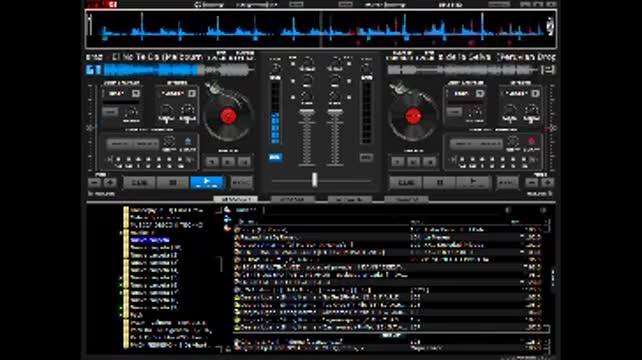Screen dimensions: 642x360
Task: Toggle the red key lock on right deck
Action: (531, 142)
